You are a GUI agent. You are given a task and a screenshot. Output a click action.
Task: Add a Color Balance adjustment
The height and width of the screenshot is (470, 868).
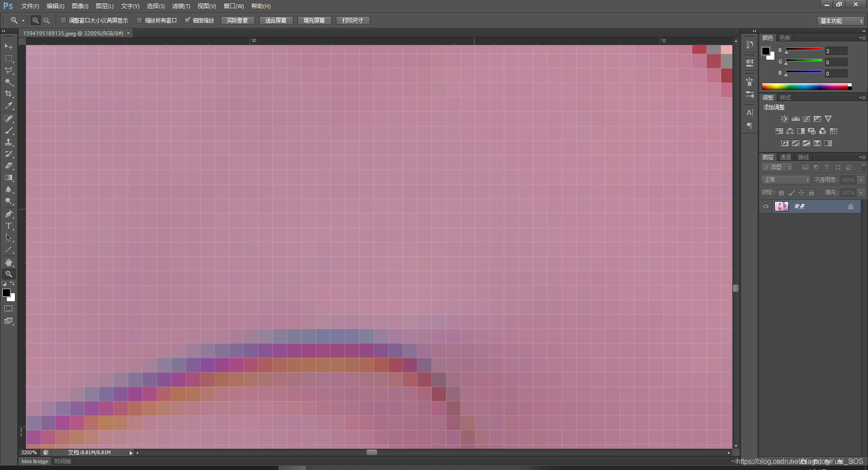coord(790,131)
